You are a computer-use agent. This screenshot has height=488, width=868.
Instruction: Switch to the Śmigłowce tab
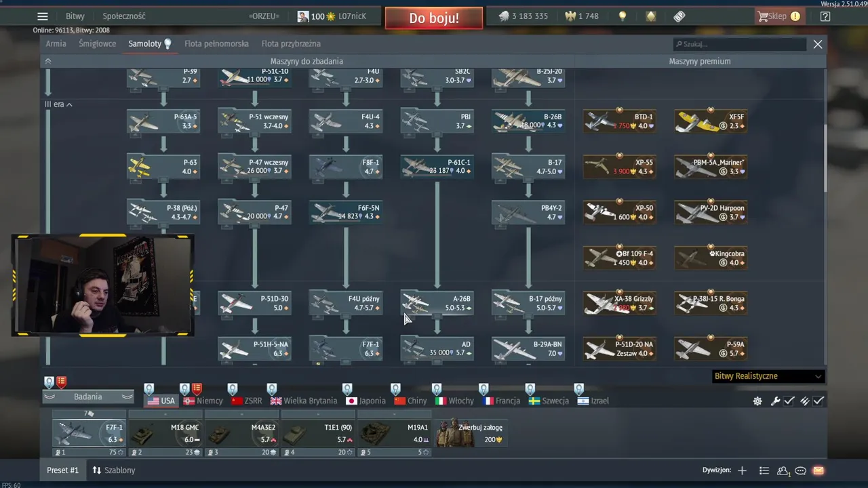point(97,43)
